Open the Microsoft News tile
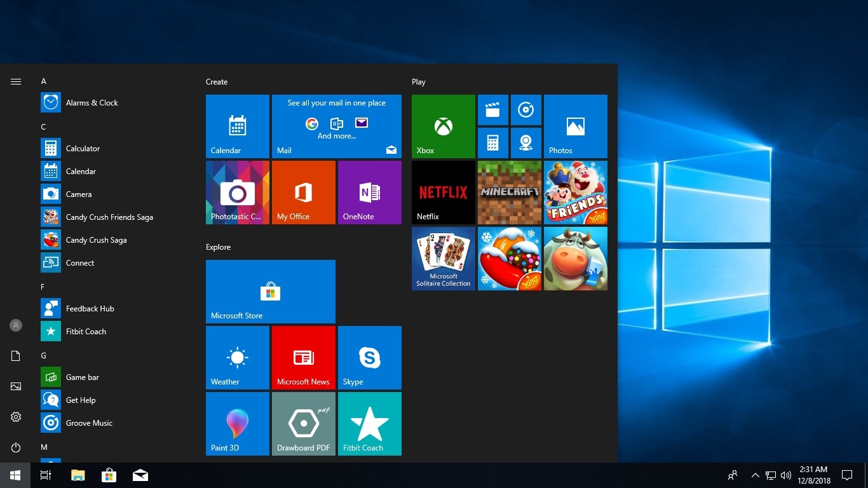 tap(304, 358)
